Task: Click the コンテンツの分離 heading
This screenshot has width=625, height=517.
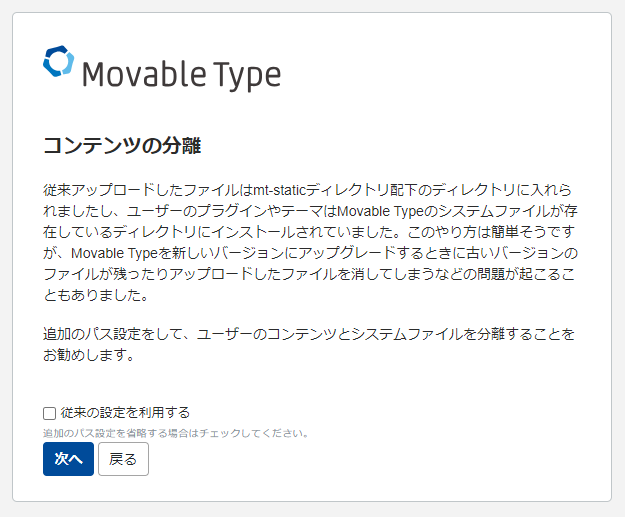Action: (x=122, y=145)
